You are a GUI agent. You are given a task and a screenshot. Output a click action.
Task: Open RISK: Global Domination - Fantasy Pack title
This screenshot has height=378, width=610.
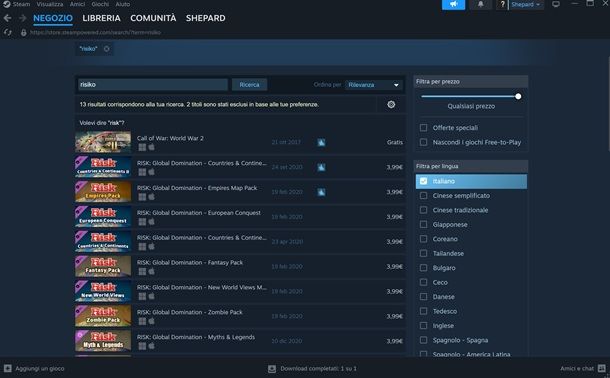point(190,262)
